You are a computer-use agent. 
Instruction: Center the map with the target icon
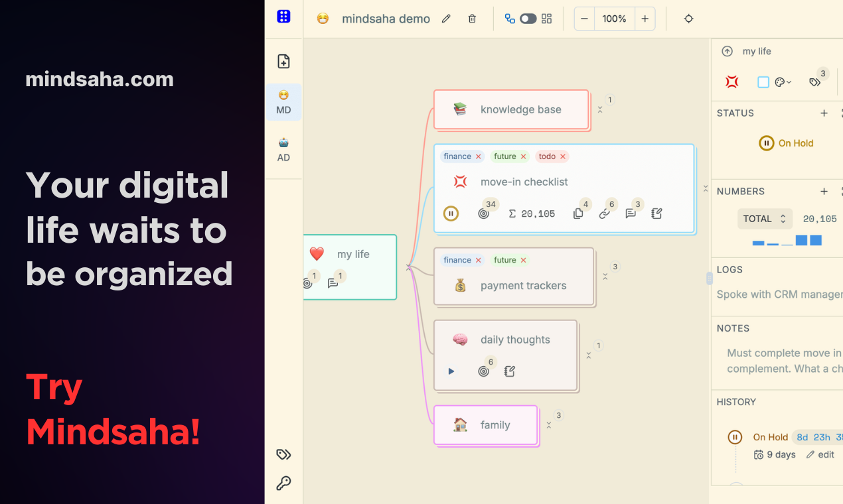click(x=688, y=19)
